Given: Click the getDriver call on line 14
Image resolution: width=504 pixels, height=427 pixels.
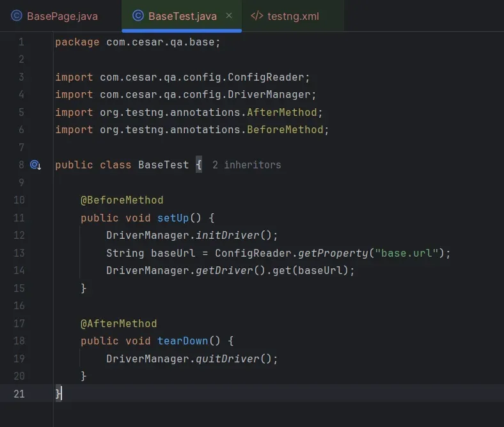Looking at the screenshot, I should [224, 270].
